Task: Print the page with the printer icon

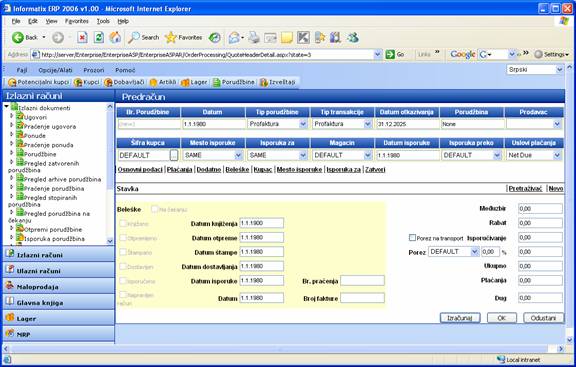Action: [254, 37]
